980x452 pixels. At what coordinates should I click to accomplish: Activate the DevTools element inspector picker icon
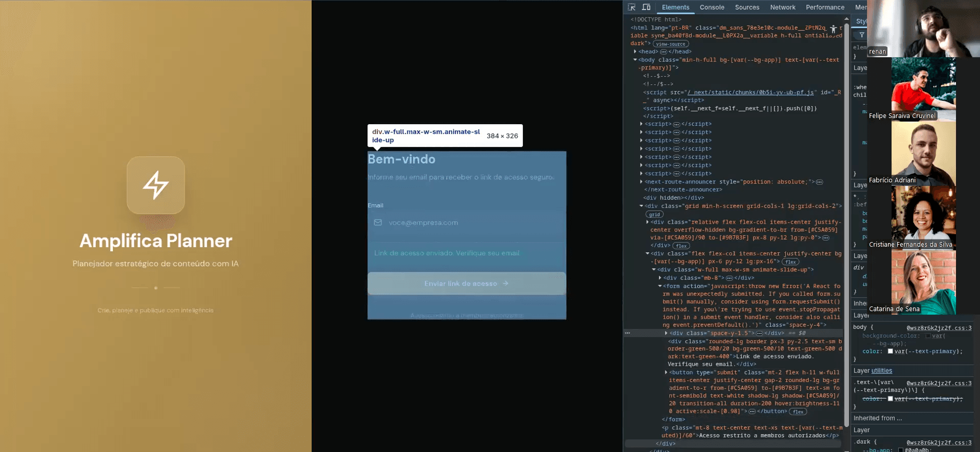point(632,7)
